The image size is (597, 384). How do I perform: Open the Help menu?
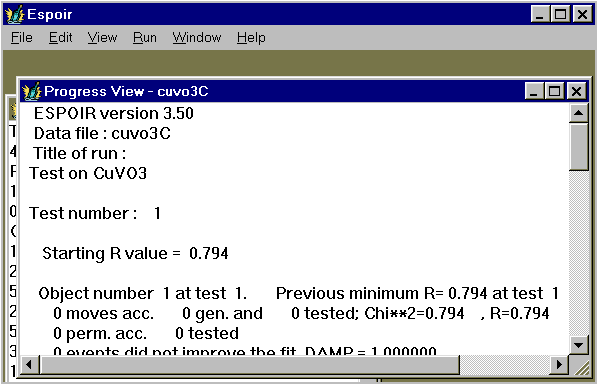coord(251,38)
